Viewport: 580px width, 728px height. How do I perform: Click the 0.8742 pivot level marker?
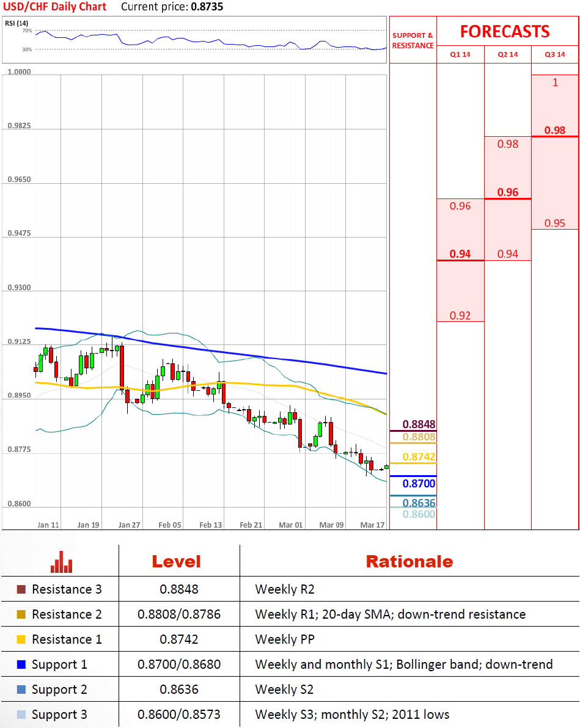(419, 457)
